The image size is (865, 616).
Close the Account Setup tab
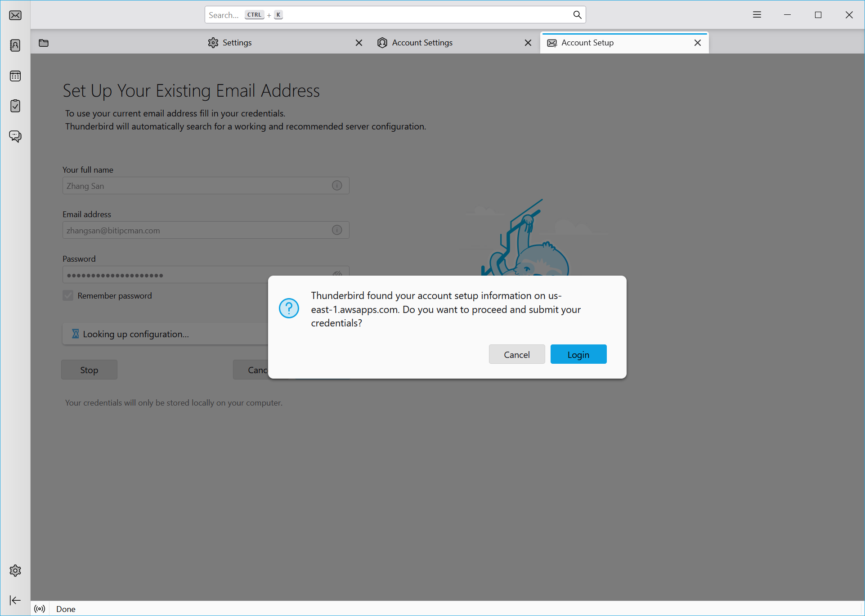(x=698, y=43)
